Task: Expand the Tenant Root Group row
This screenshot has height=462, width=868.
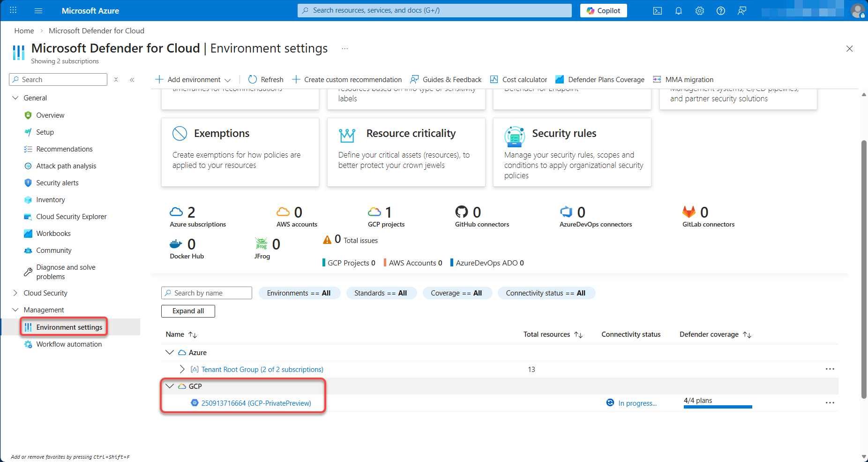Action: tap(182, 370)
